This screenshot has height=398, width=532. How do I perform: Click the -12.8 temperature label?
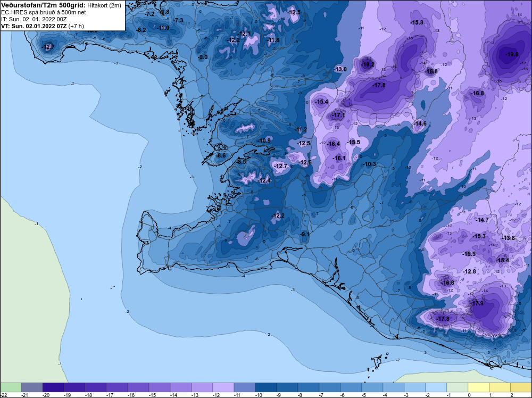469,271
